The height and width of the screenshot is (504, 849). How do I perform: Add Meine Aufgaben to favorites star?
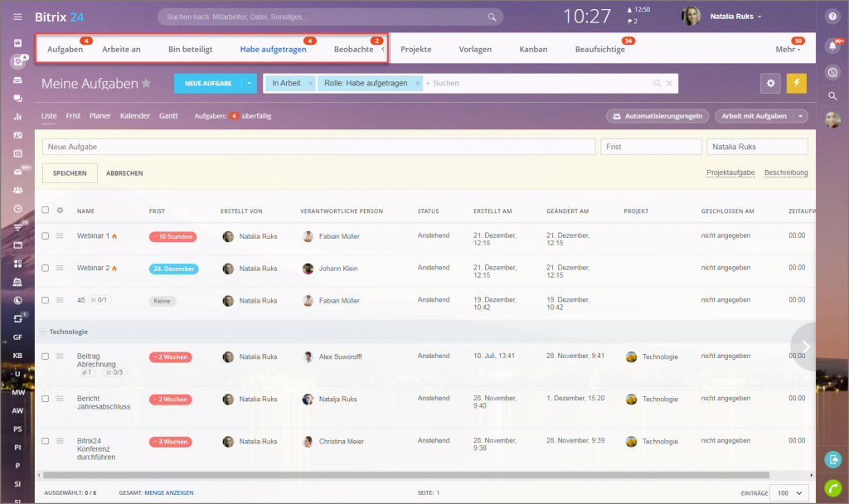tap(146, 84)
